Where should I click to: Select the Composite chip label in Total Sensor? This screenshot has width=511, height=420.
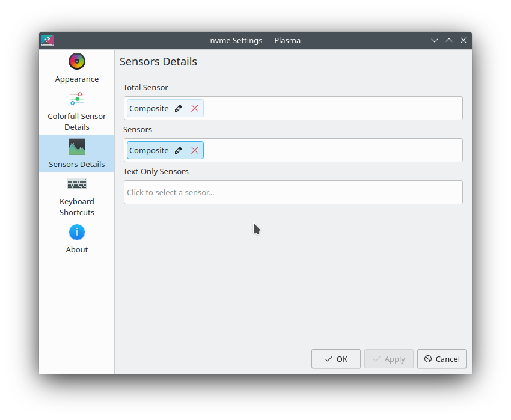pyautogui.click(x=149, y=109)
